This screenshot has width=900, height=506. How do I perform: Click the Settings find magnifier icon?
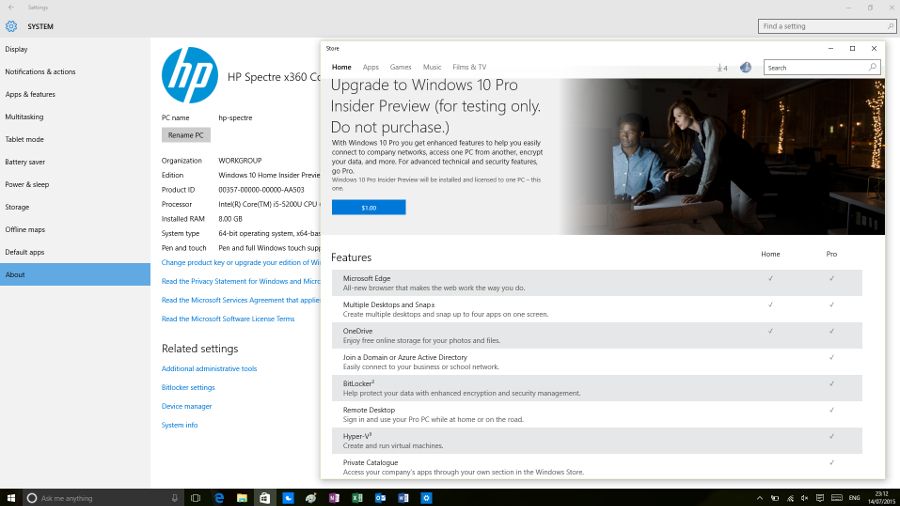coord(890,26)
